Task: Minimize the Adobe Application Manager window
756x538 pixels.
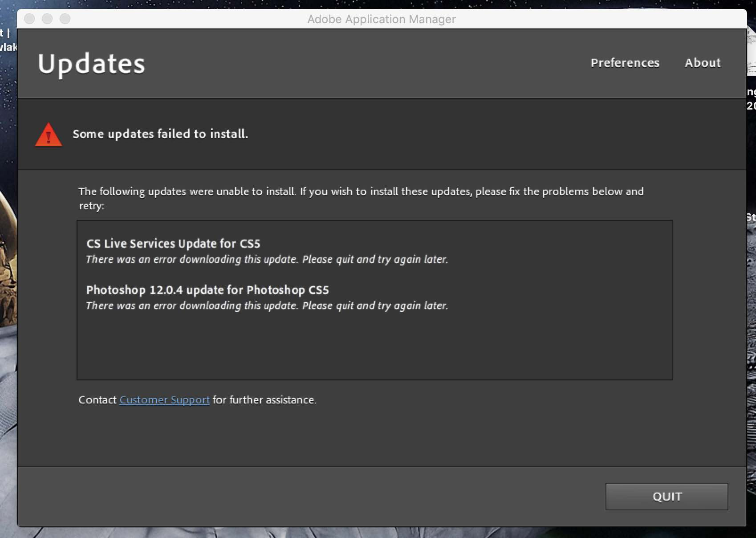Action: tap(47, 19)
